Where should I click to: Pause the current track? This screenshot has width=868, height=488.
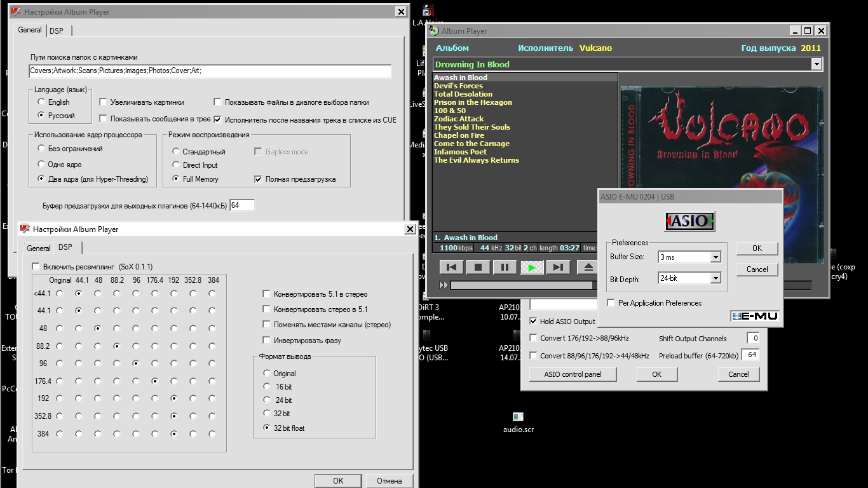tap(505, 268)
